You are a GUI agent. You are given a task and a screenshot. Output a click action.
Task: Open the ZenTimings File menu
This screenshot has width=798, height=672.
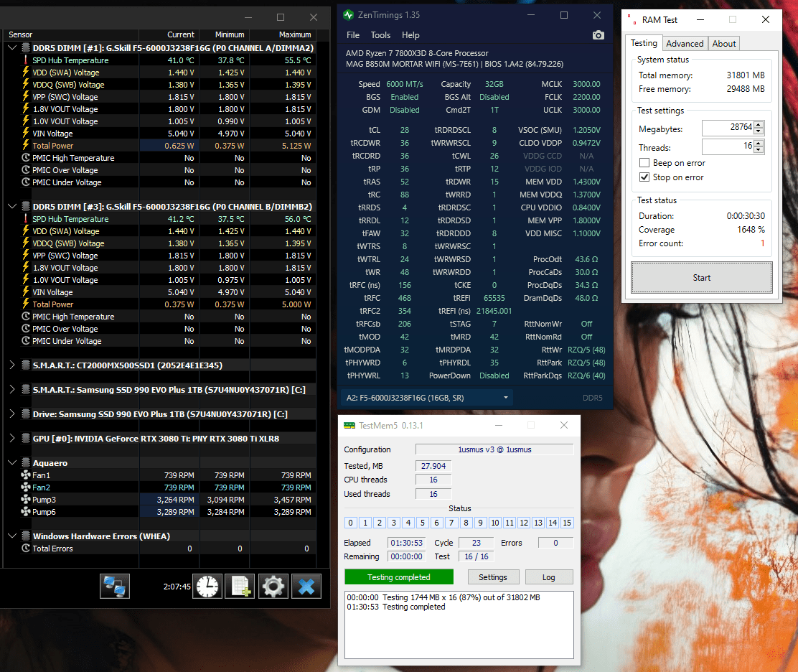pos(352,35)
